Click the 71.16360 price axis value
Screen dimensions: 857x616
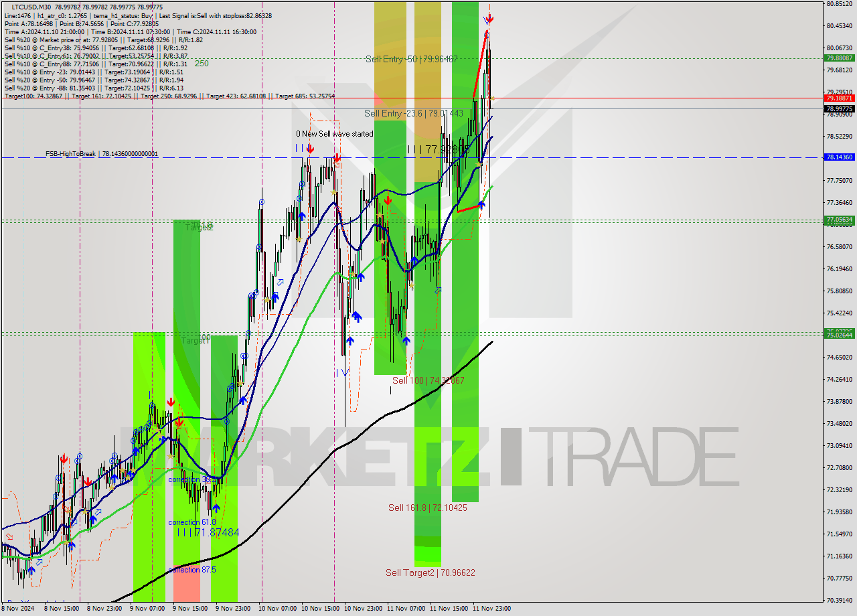click(839, 556)
